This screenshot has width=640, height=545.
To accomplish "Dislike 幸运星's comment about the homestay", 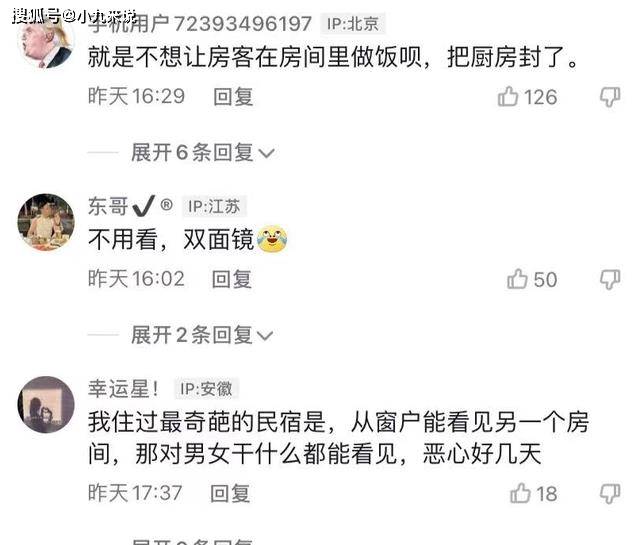I will point(610,494).
